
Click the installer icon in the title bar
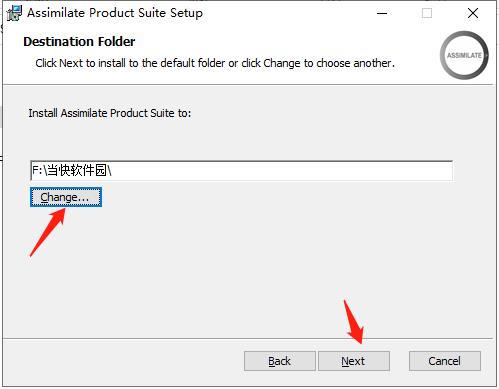coord(14,13)
